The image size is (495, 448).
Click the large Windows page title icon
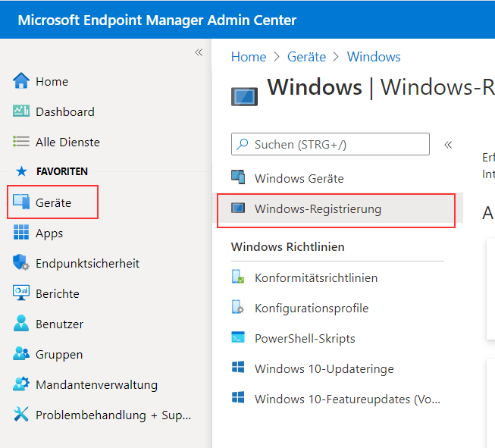pyautogui.click(x=244, y=96)
